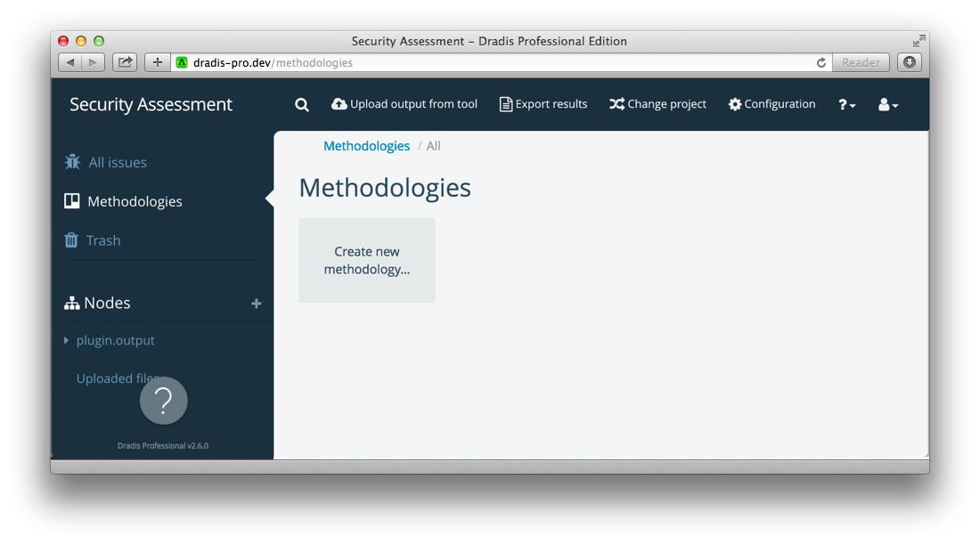Click the Change project shuffle icon
The image size is (980, 544).
(x=616, y=103)
